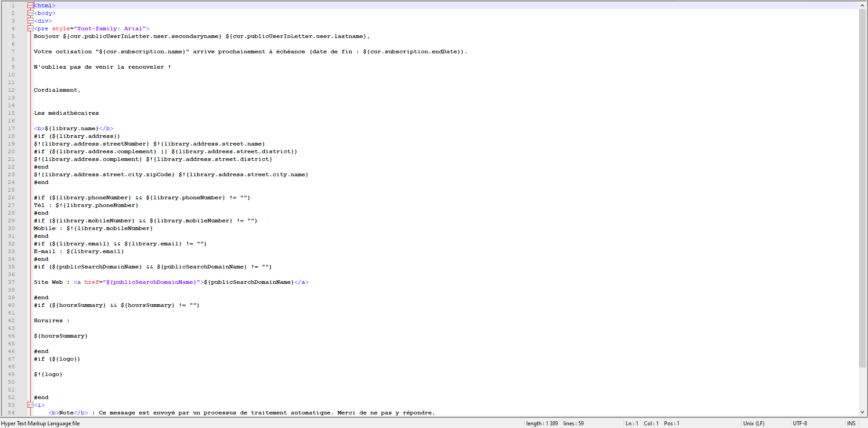This screenshot has height=428, width=868.
Task: Place cursor on the word Bonjour on line 5
Action: point(46,36)
